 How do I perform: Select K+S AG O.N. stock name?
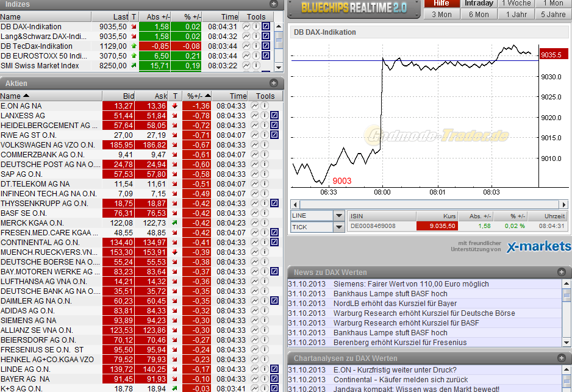click(21, 388)
